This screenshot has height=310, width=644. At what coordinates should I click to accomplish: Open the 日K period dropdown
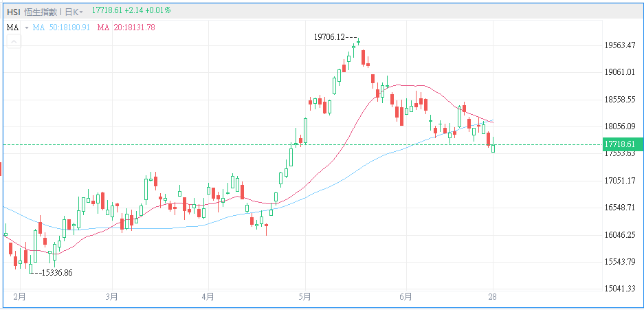[74, 12]
